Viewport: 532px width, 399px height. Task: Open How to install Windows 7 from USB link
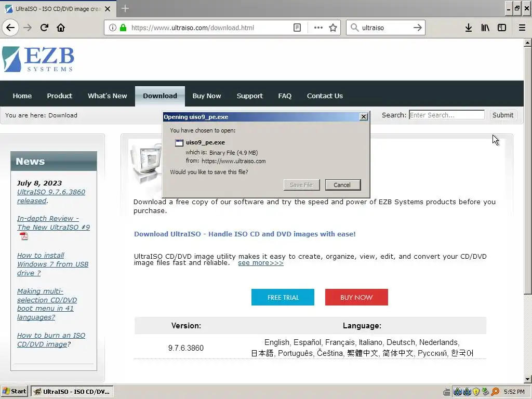pyautogui.click(x=52, y=264)
